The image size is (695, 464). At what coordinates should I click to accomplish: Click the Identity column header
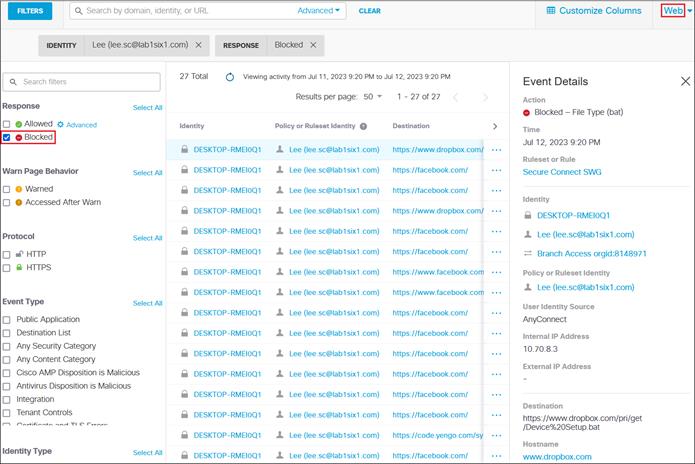click(x=192, y=126)
